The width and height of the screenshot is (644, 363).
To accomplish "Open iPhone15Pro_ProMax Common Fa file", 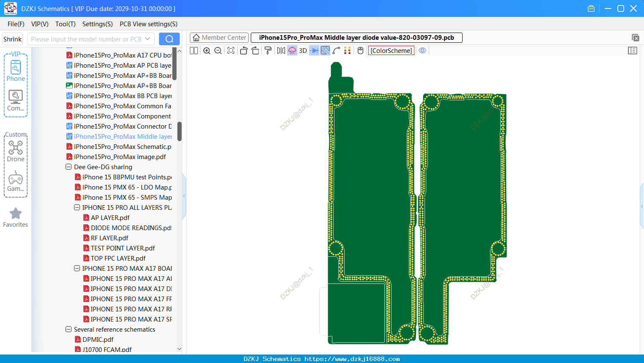I will [x=119, y=106].
